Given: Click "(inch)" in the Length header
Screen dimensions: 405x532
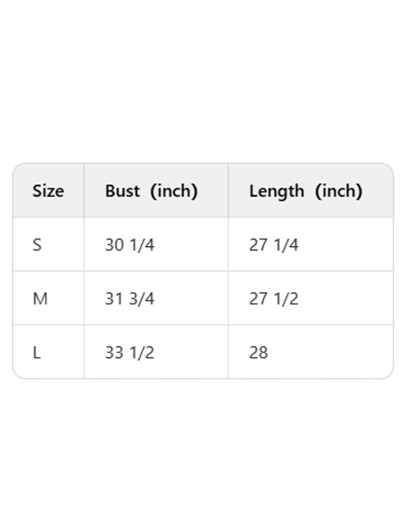Looking at the screenshot, I should coord(338,191).
